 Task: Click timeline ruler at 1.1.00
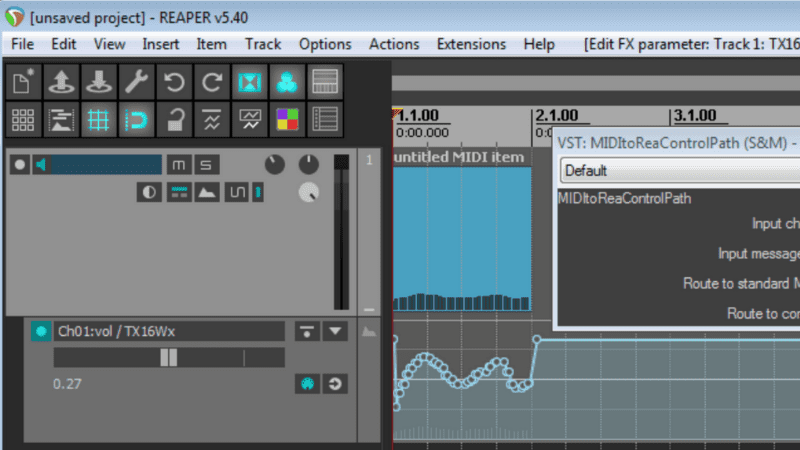click(418, 116)
